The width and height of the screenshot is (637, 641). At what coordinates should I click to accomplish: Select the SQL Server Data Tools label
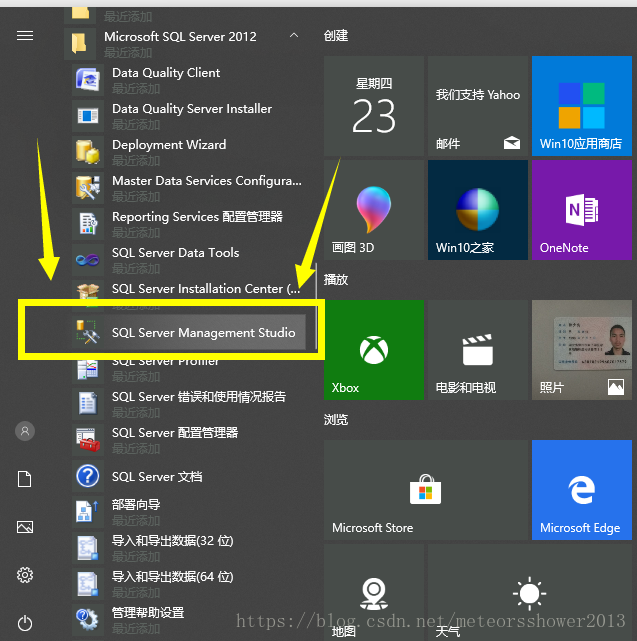pyautogui.click(x=175, y=253)
